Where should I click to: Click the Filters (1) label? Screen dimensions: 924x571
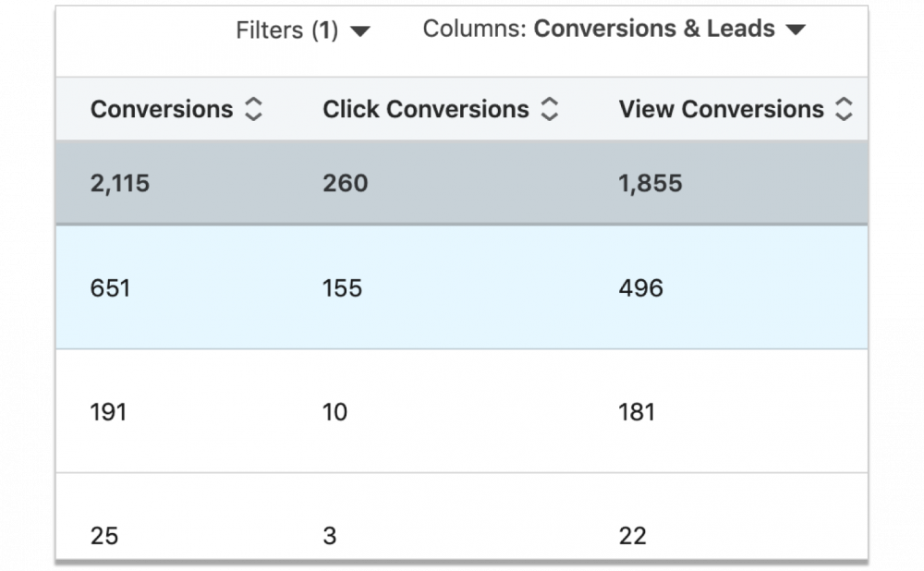click(287, 30)
